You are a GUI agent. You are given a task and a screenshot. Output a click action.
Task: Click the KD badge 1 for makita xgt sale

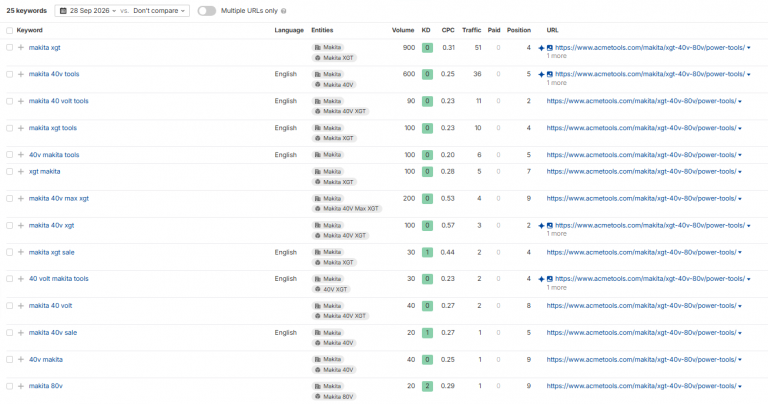pos(427,253)
